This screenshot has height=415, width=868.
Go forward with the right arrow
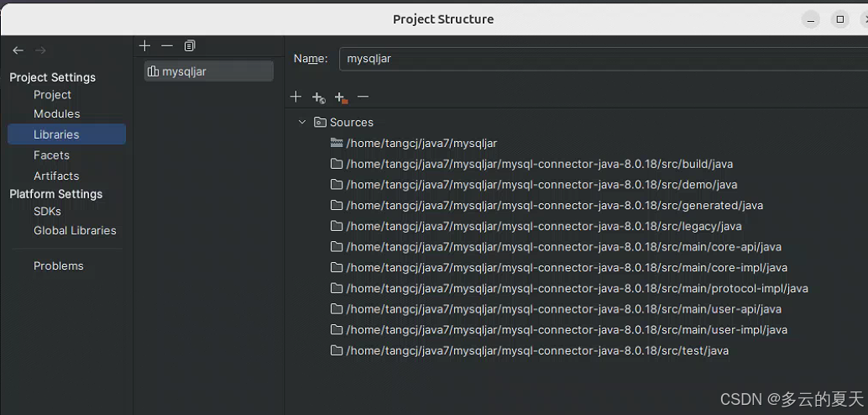40,50
